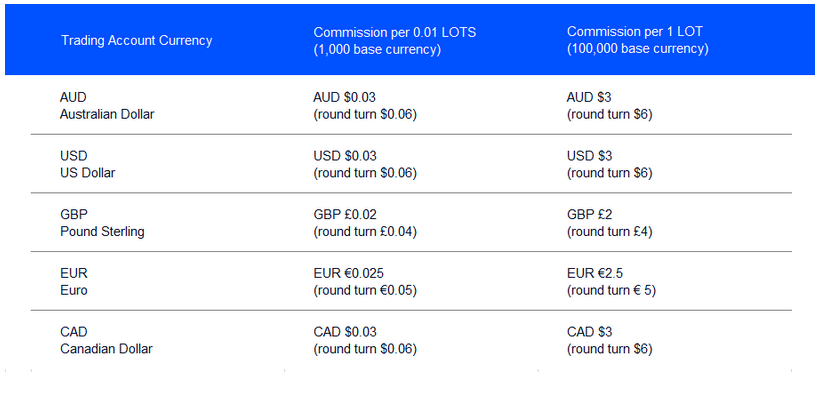The height and width of the screenshot is (407, 820).
Task: Click the Commission per 0.01 LOTS header
Action: tap(395, 40)
